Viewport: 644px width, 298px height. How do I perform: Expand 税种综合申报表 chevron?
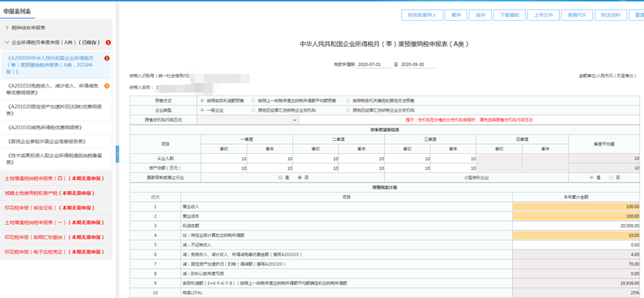7,28
